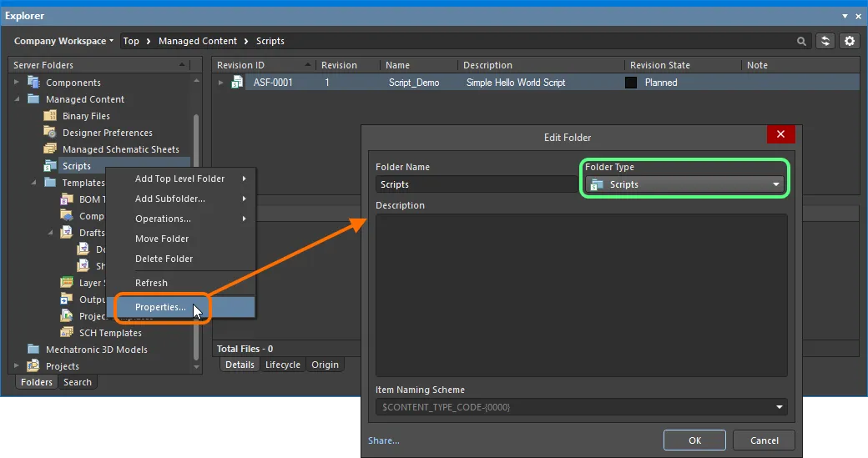Viewport: 868px width, 458px height.
Task: Collapse the Drafts tree node
Action: (x=50, y=232)
